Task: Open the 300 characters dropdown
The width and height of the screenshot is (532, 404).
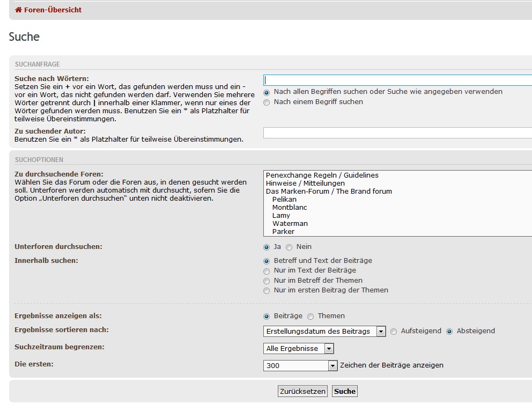Action: click(x=300, y=365)
